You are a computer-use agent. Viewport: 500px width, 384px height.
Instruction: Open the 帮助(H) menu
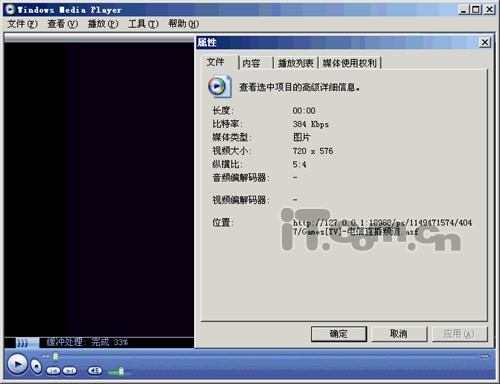pos(183,24)
